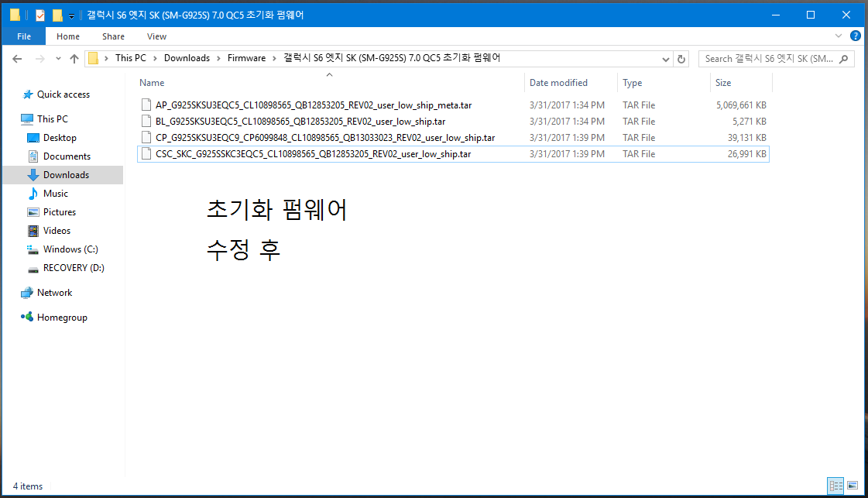The height and width of the screenshot is (498, 868).
Task: Select Windows (C:) drive in sidebar
Action: click(x=70, y=249)
